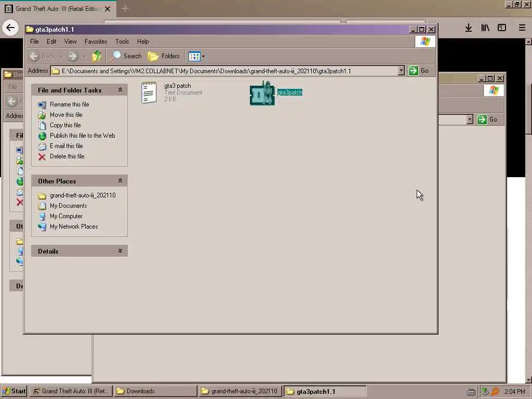
Task: Expand the Address bar dropdown
Action: pos(401,71)
